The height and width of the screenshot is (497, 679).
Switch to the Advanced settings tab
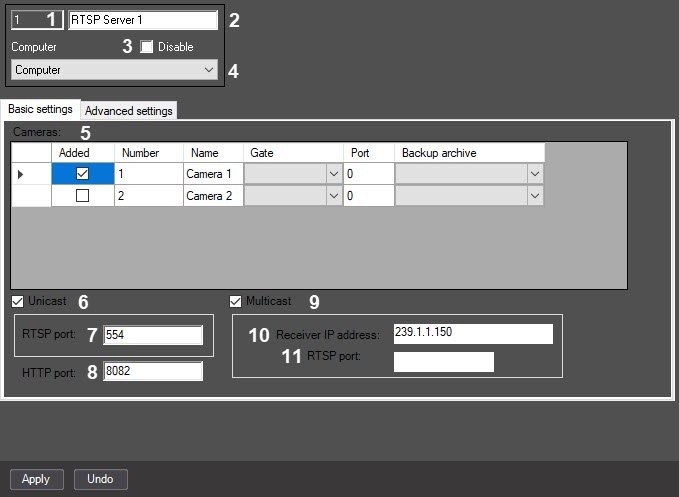point(129,111)
